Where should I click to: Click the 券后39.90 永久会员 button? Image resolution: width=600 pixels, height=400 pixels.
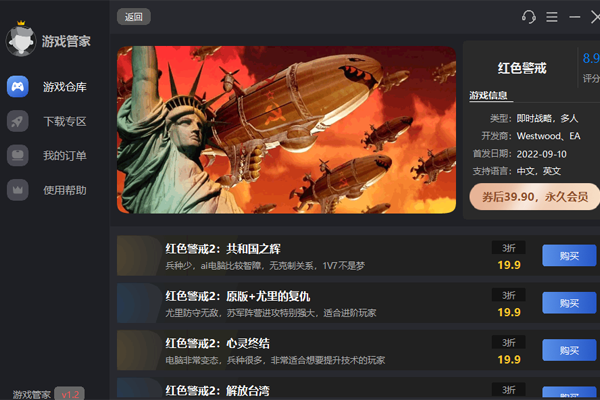[535, 197]
